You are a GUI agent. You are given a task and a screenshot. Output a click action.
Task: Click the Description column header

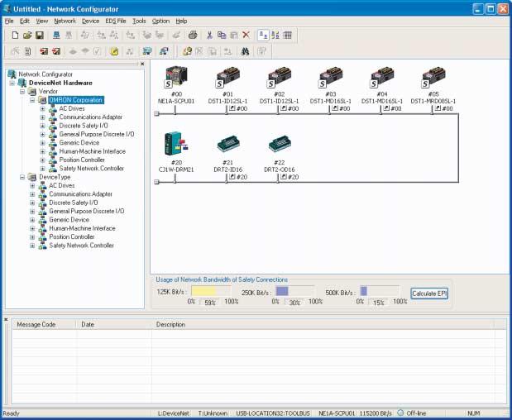coord(323,324)
